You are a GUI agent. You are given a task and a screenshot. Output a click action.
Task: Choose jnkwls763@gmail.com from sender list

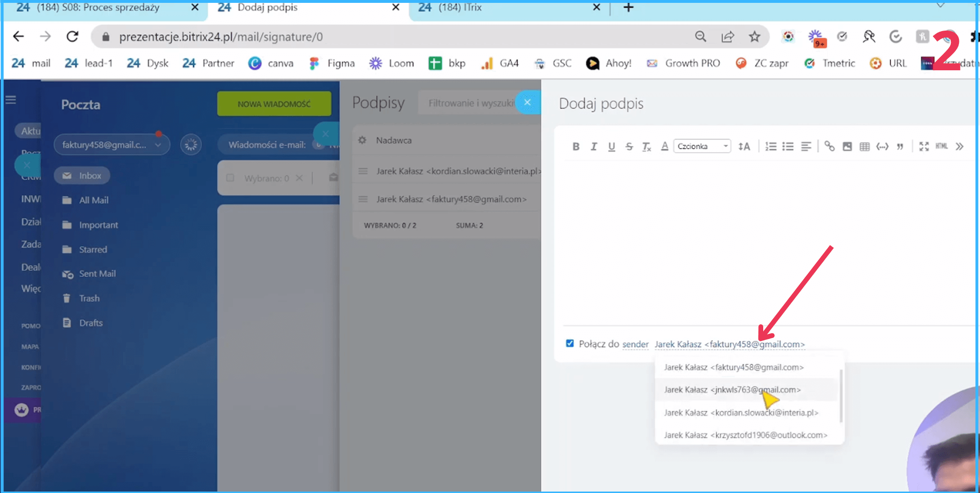pos(732,390)
